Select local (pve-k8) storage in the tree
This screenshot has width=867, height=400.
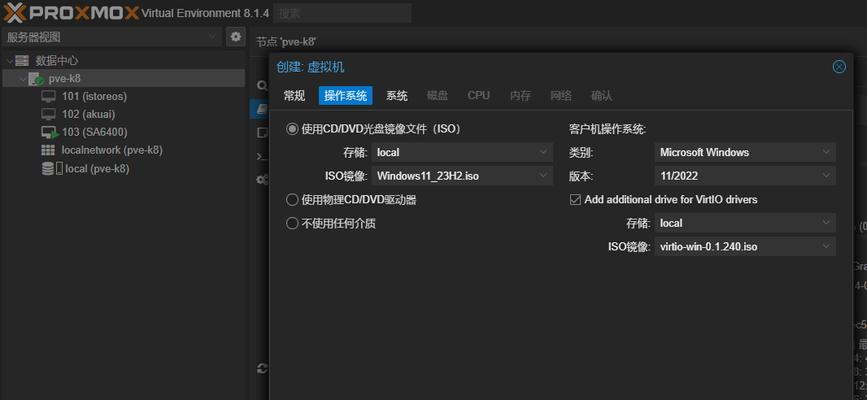(x=97, y=169)
